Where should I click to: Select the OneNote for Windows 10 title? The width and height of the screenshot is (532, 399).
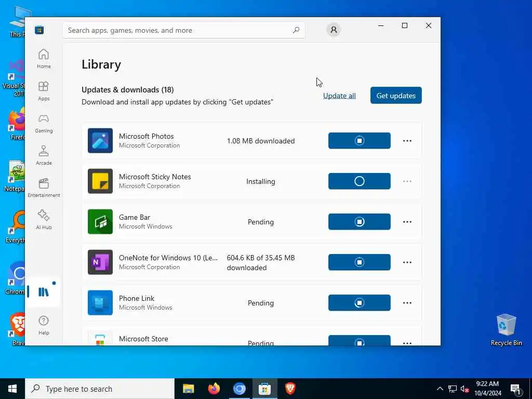(x=168, y=258)
